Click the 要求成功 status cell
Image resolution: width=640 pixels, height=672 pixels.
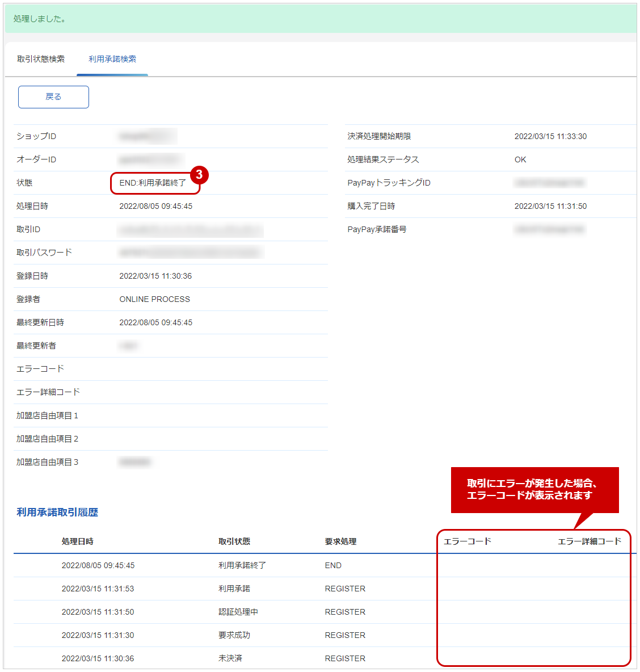[x=234, y=635]
